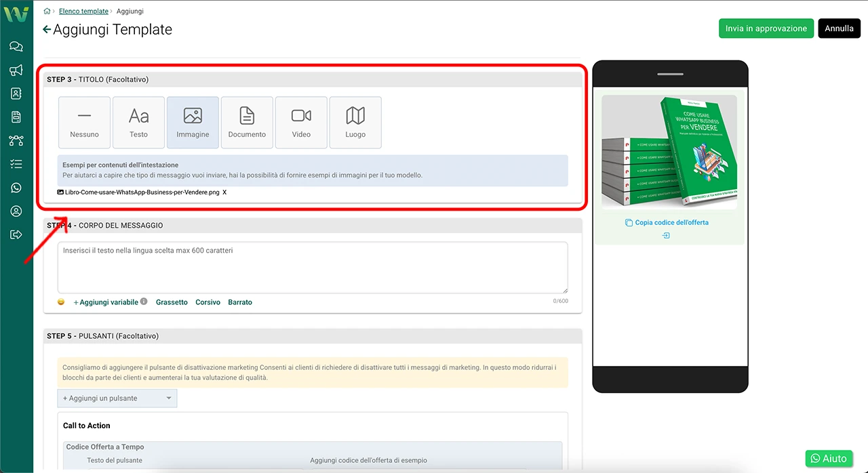Click the logout sidebar icon
The width and height of the screenshot is (868, 473).
tap(16, 234)
